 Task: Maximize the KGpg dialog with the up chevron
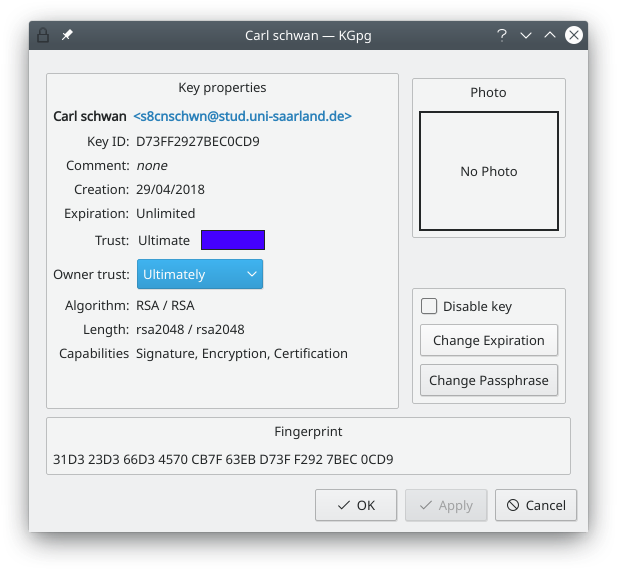[x=550, y=35]
